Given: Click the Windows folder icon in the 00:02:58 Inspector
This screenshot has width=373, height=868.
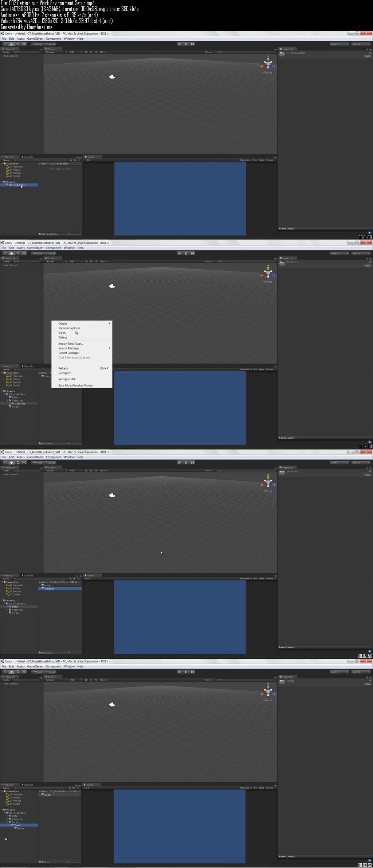Looking at the screenshot, I should [282, 472].
